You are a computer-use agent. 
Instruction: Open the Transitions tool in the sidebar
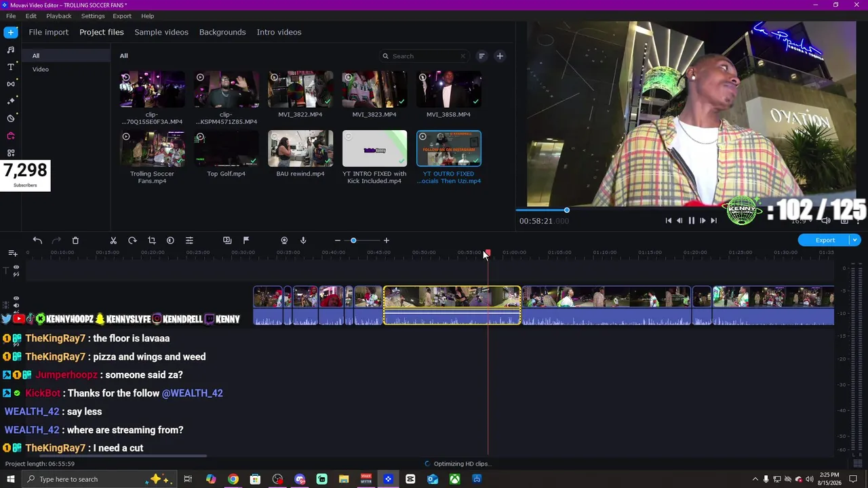[11, 84]
